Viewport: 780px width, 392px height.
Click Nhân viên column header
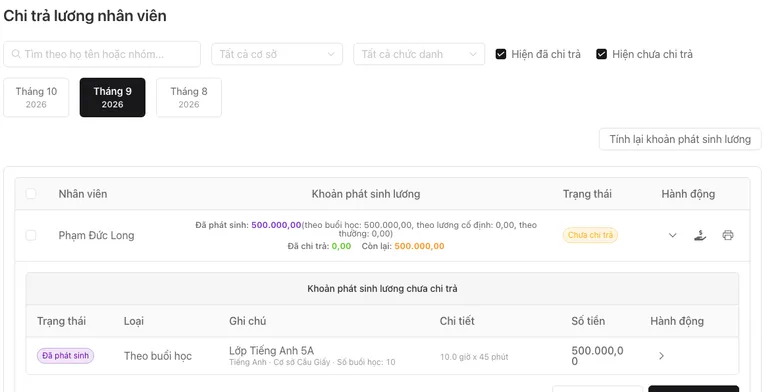click(83, 194)
